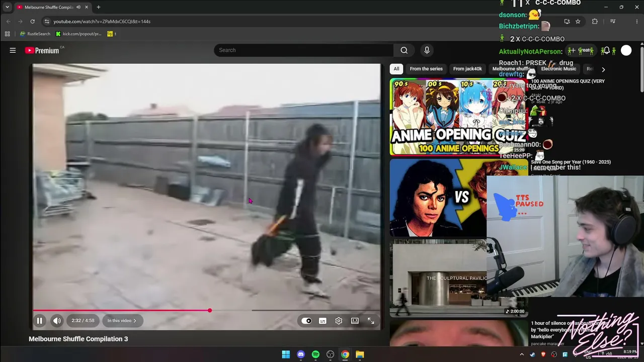Reload the page
Screen dimensions: 644x362
click(32, 22)
